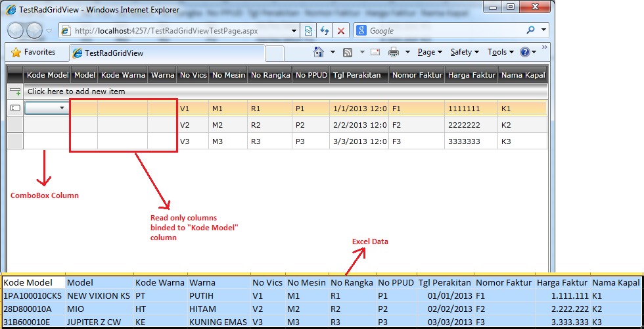Select grid cell 'K3'
The height and width of the screenshot is (329, 644).
coord(523,141)
